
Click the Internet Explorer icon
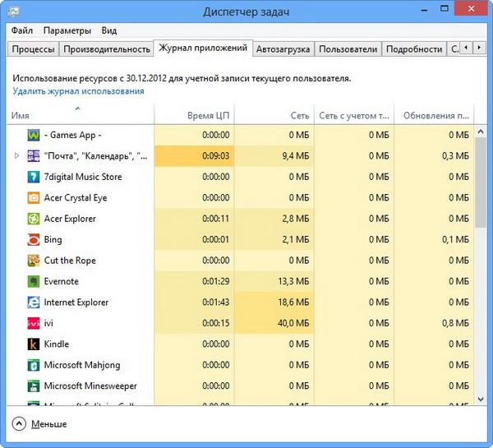click(x=34, y=303)
